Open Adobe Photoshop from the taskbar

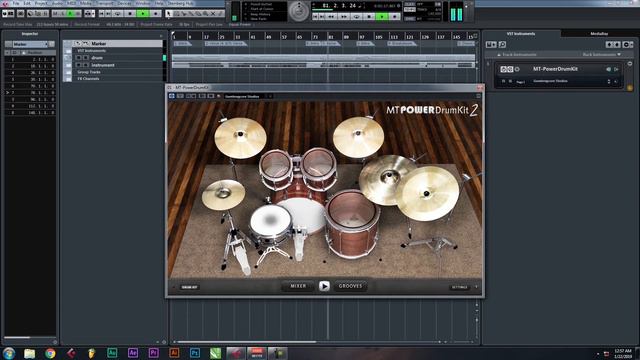pyautogui.click(x=195, y=353)
